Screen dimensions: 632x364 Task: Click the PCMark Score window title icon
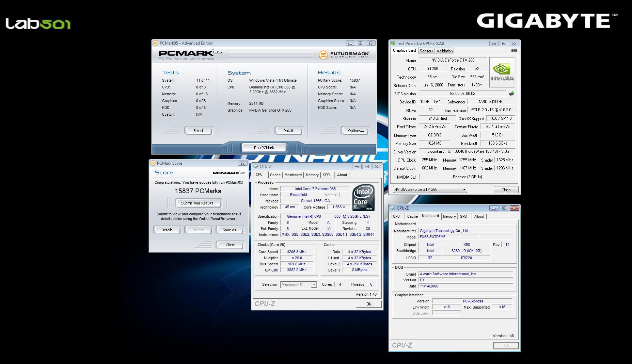coord(153,163)
